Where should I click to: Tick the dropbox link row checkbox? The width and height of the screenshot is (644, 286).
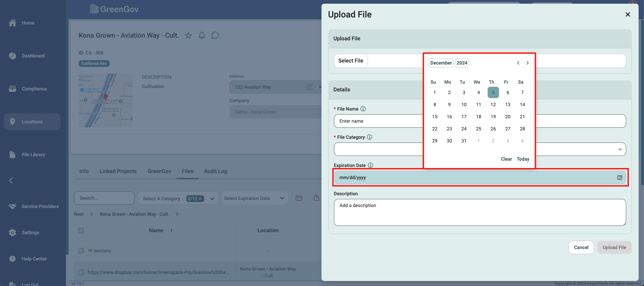tap(81, 272)
